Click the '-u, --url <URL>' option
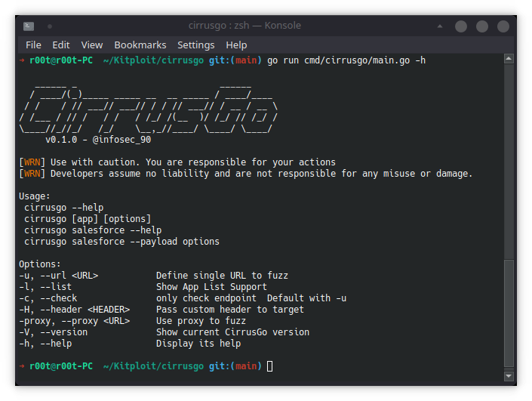This screenshot has width=532, height=401. tap(58, 276)
